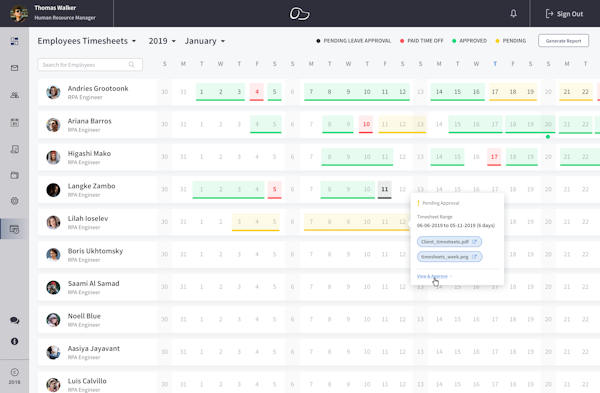The image size is (600, 393).
Task: Click Pending legend yellow dot
Action: [497, 41]
